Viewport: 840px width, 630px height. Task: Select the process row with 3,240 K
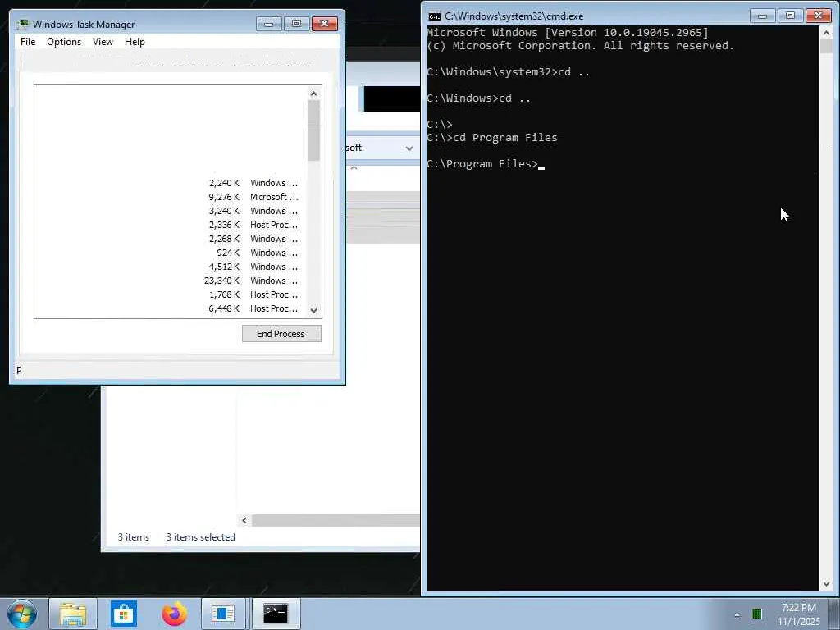171,211
